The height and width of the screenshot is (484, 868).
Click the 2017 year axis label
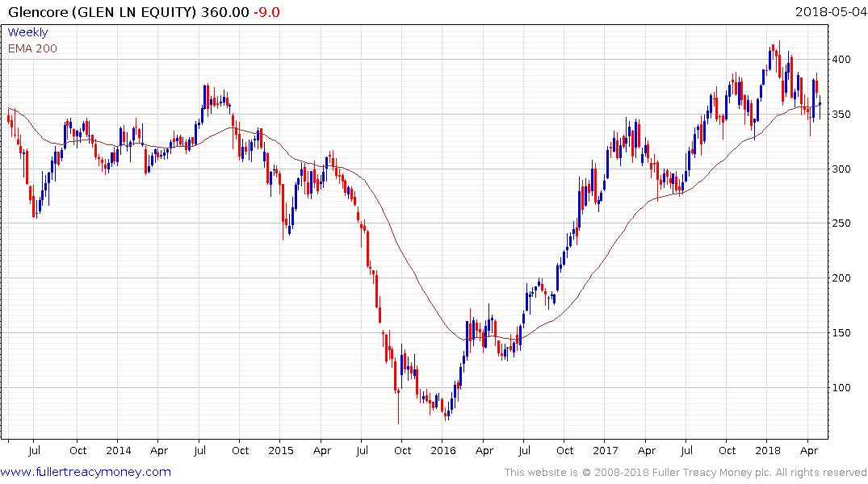click(605, 450)
